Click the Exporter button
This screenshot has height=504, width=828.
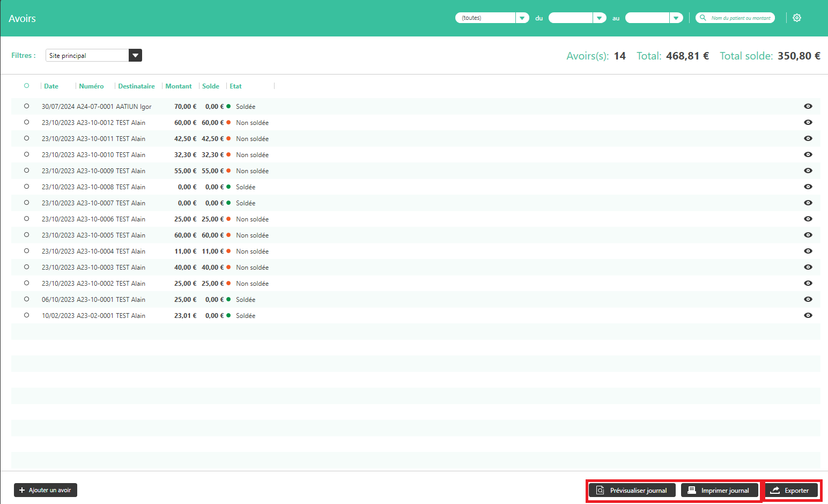tap(790, 491)
